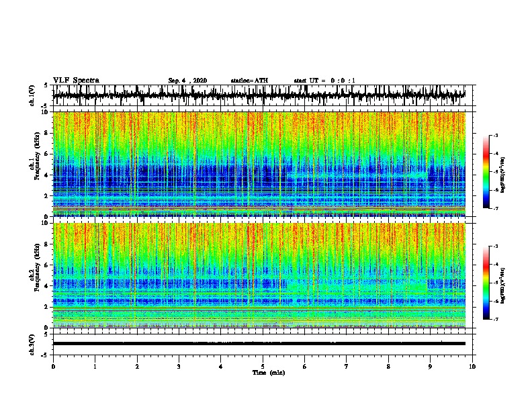Click the "station=ATH" header text
532x411 pixels.
point(249,81)
